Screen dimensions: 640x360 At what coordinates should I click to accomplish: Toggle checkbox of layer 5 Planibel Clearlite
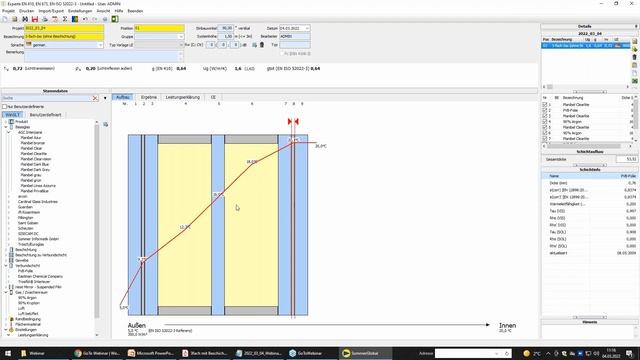544,127
